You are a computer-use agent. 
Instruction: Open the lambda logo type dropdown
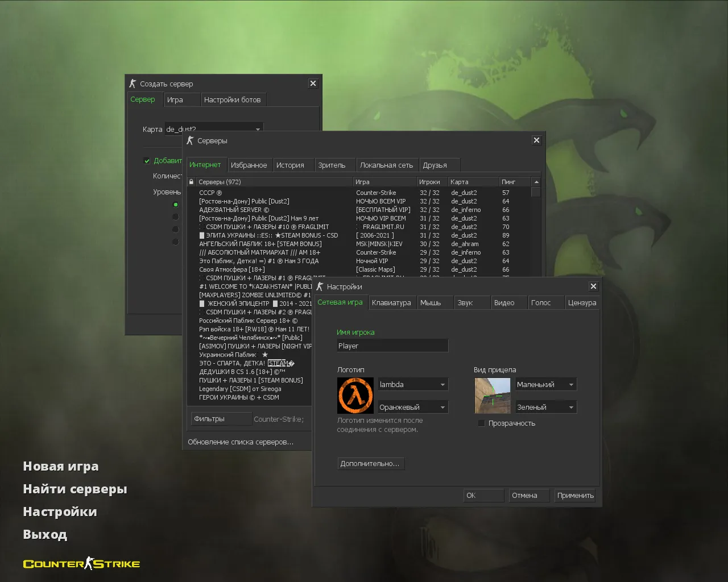click(413, 385)
